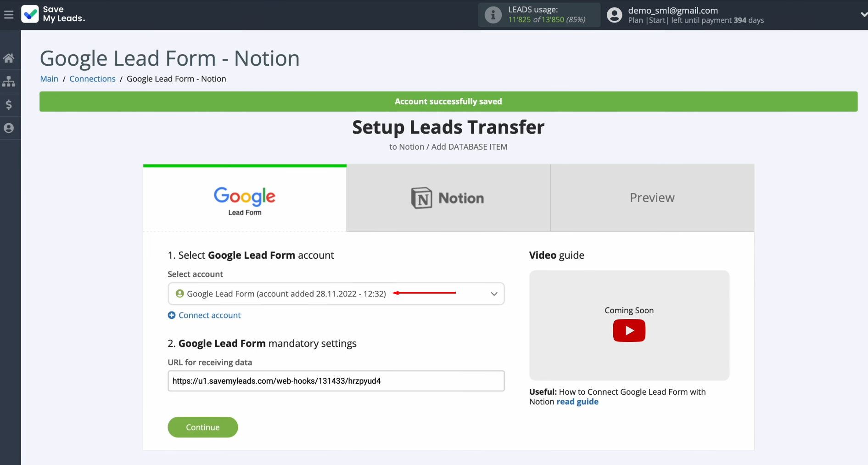
Task: Click the 'Select account' field label
Action: pyautogui.click(x=195, y=274)
